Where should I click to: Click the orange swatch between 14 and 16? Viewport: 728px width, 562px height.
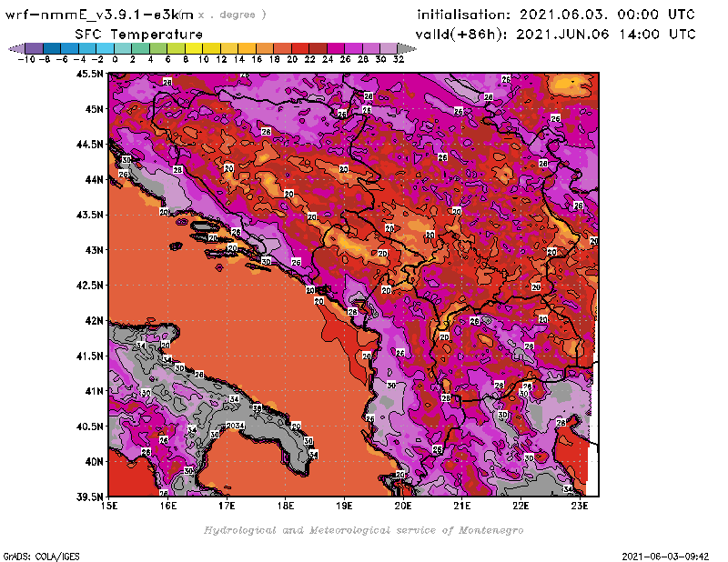[x=247, y=48]
